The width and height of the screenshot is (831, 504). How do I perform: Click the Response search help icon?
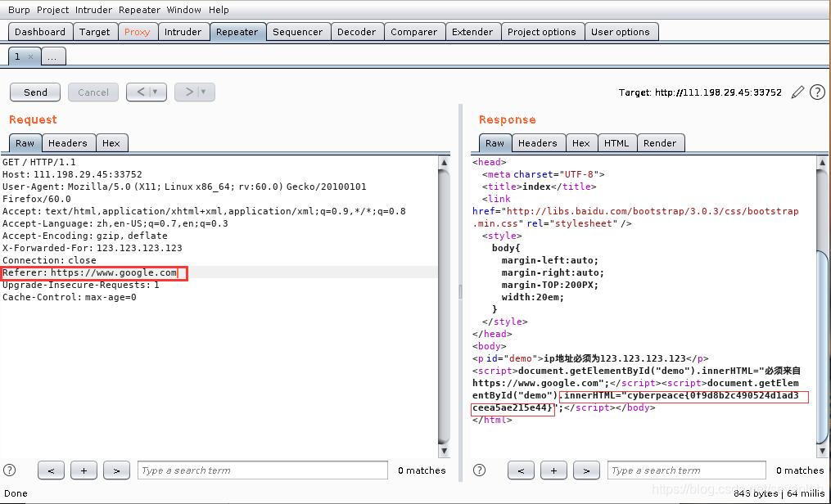(x=479, y=470)
